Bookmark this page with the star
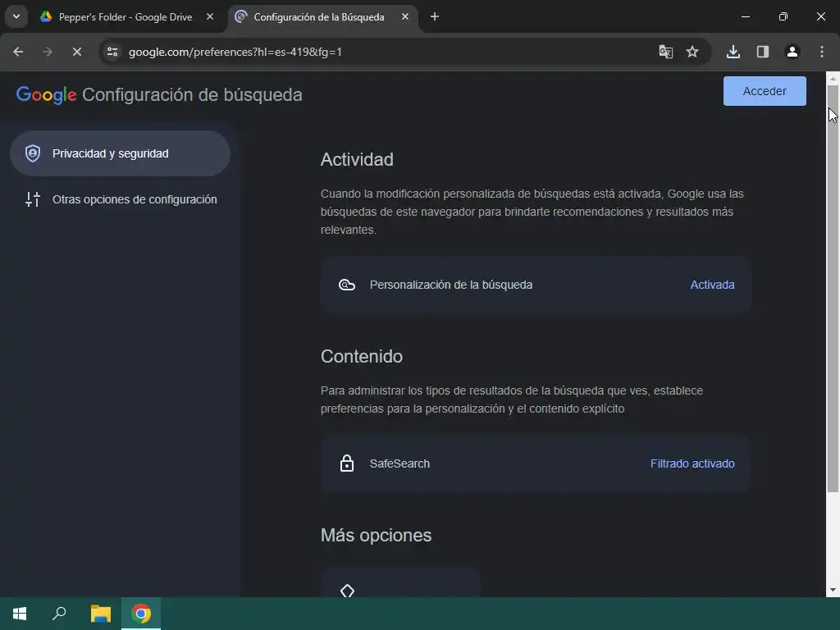Screen dimensions: 840x630 692,52
